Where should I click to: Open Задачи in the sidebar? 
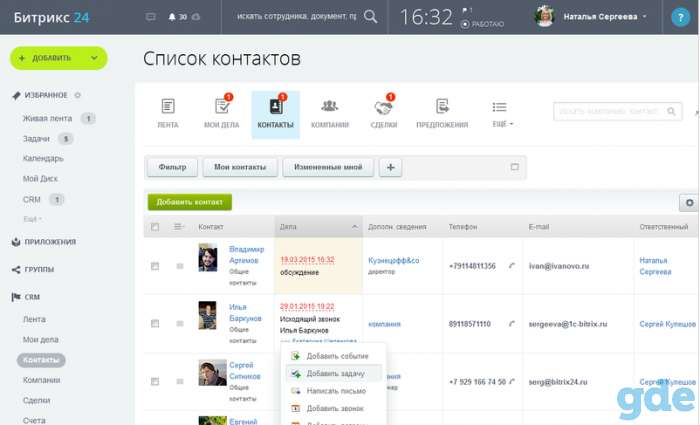[36, 139]
